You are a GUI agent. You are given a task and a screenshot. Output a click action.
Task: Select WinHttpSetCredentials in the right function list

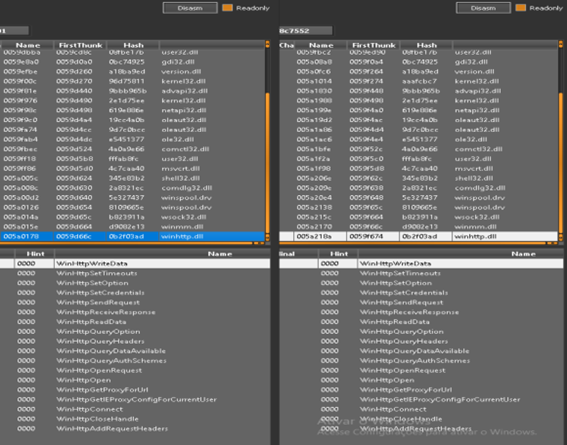(421, 293)
